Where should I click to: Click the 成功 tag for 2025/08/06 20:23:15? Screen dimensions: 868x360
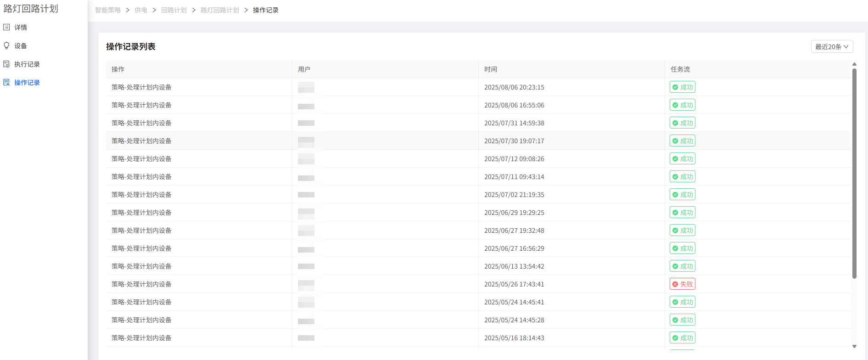(x=683, y=87)
